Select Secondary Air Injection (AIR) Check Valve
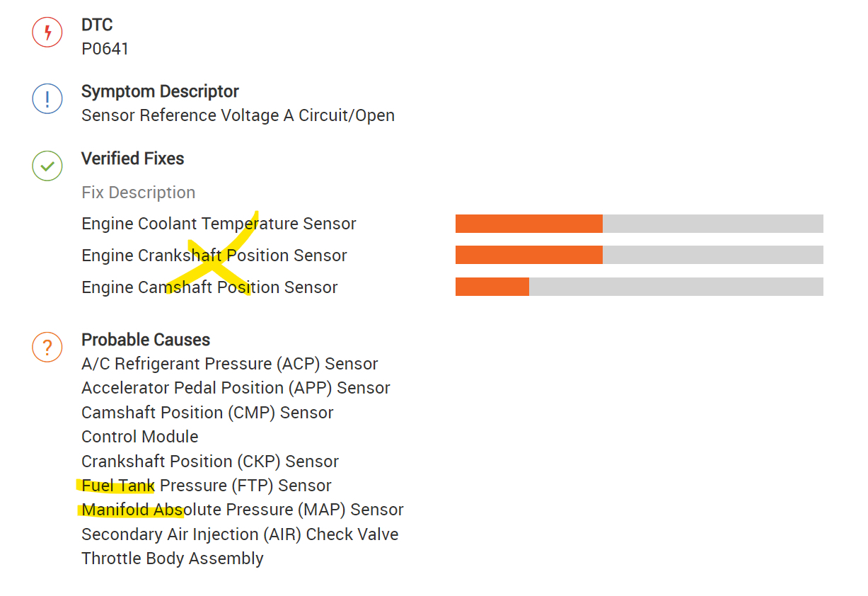The image size is (868, 596). [240, 534]
